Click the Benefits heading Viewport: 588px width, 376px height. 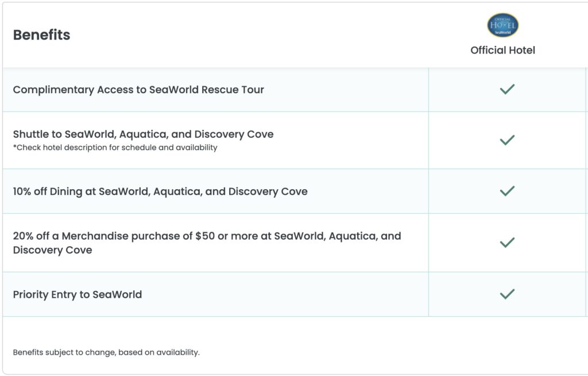tap(41, 34)
